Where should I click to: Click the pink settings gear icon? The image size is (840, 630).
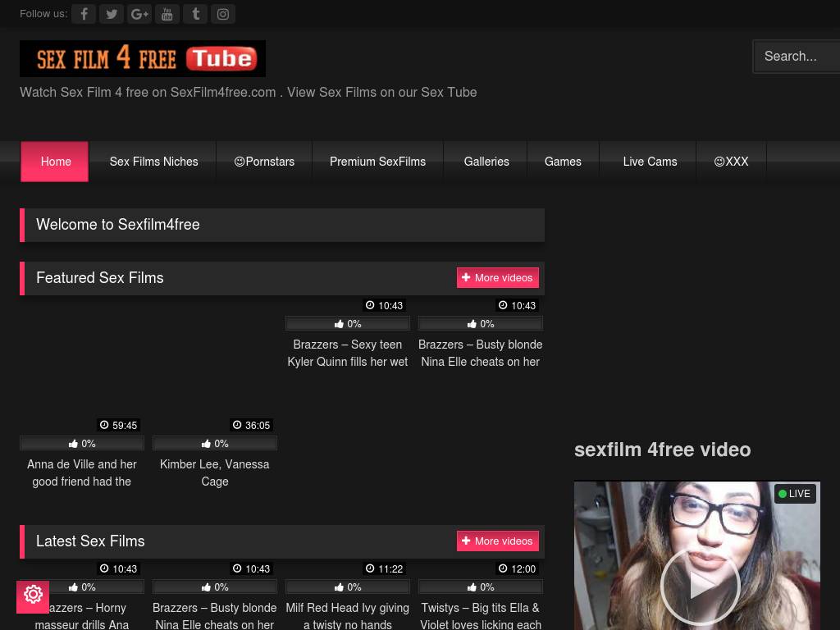33,596
